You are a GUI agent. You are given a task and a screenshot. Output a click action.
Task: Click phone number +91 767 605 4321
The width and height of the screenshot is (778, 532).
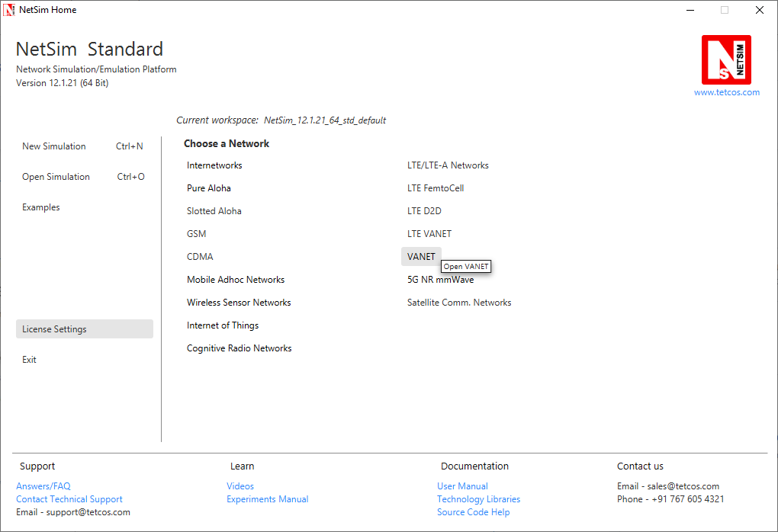coord(688,498)
